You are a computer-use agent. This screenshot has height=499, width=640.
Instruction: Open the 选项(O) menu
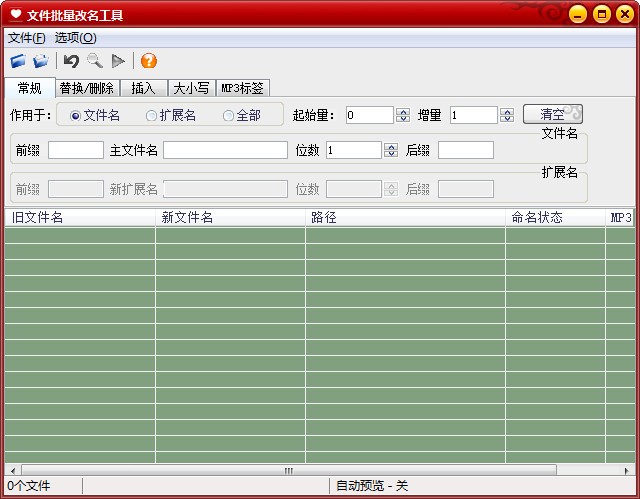point(76,38)
